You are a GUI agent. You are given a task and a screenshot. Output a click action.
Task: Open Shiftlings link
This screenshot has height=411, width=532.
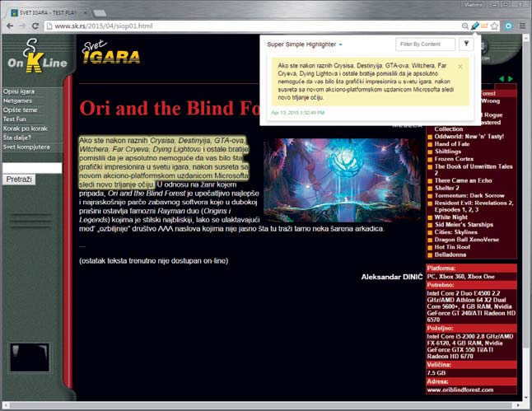[448, 152]
